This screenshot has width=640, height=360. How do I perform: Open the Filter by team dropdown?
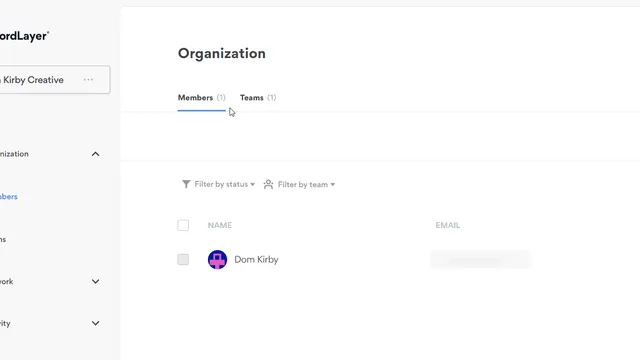[x=300, y=184]
